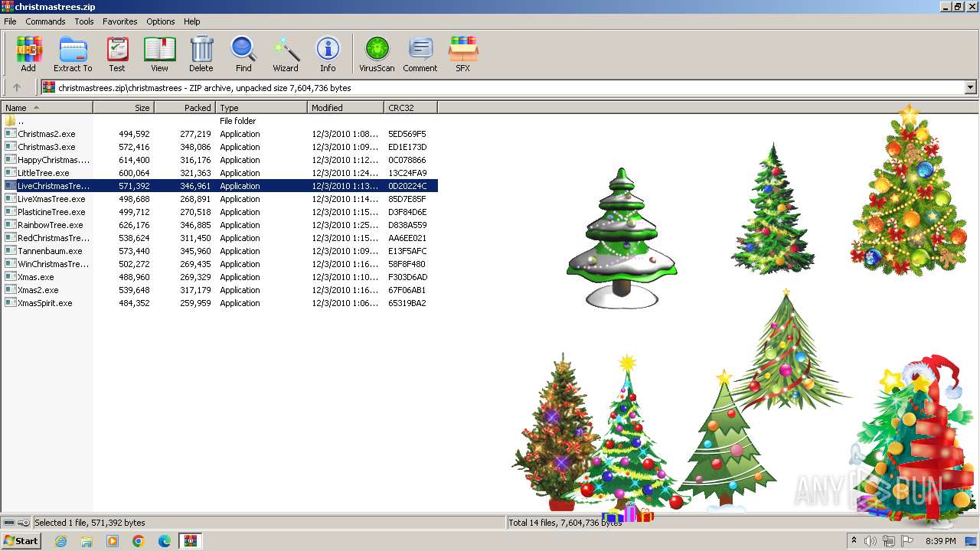Select Xmas2.exe

tap(219, 290)
